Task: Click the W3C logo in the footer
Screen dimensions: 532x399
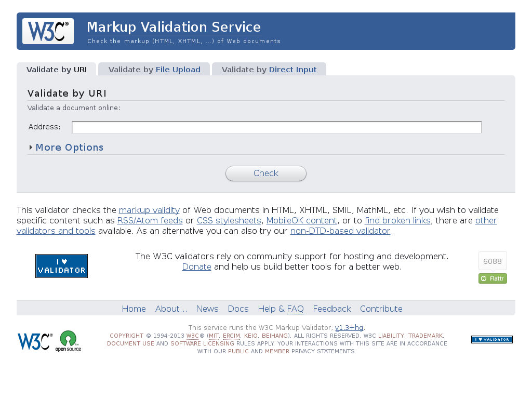Action: click(x=35, y=341)
